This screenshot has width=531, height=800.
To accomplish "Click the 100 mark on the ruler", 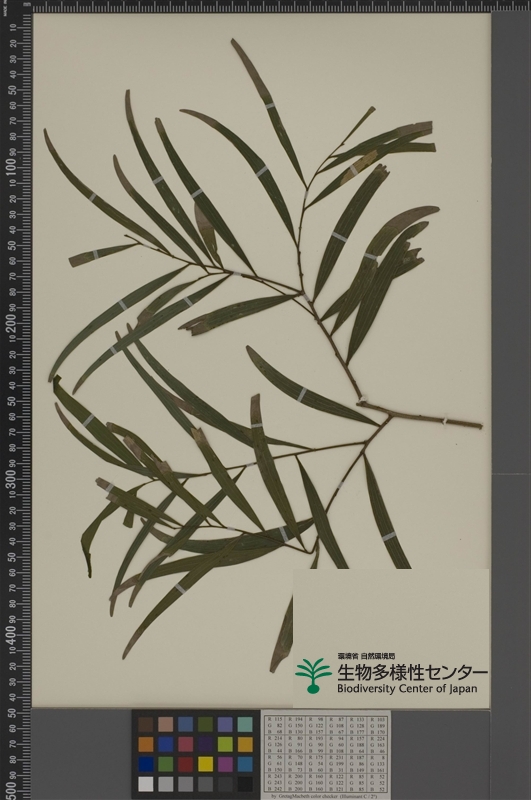I will 12,169.
